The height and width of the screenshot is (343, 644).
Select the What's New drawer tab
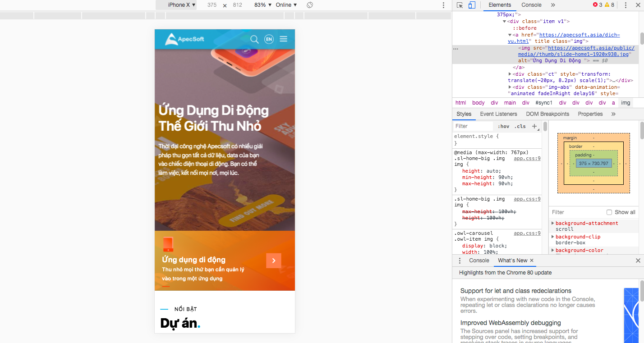point(512,261)
